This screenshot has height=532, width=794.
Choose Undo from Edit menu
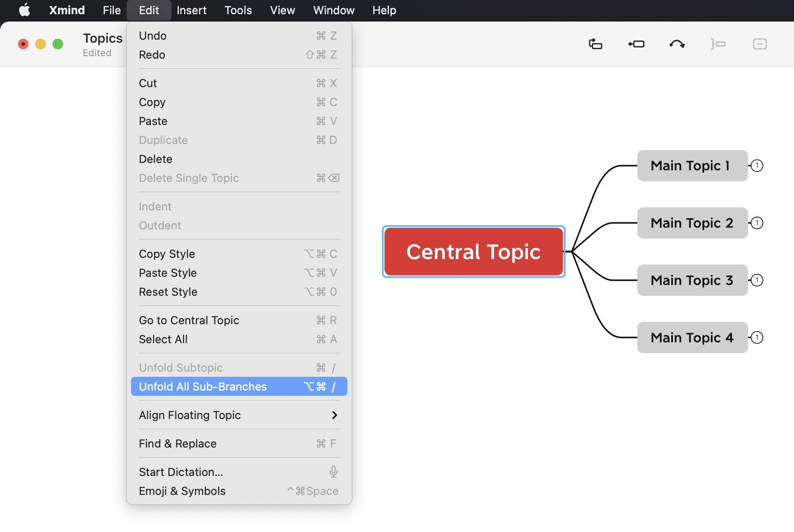239,36
